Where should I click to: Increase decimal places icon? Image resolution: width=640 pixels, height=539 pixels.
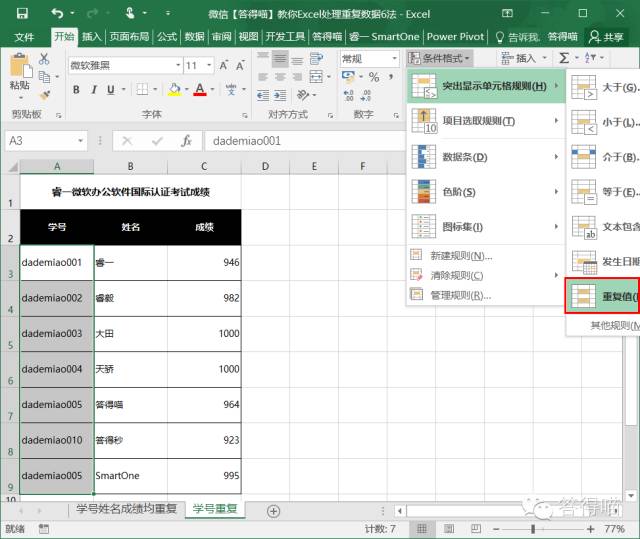click(x=349, y=95)
